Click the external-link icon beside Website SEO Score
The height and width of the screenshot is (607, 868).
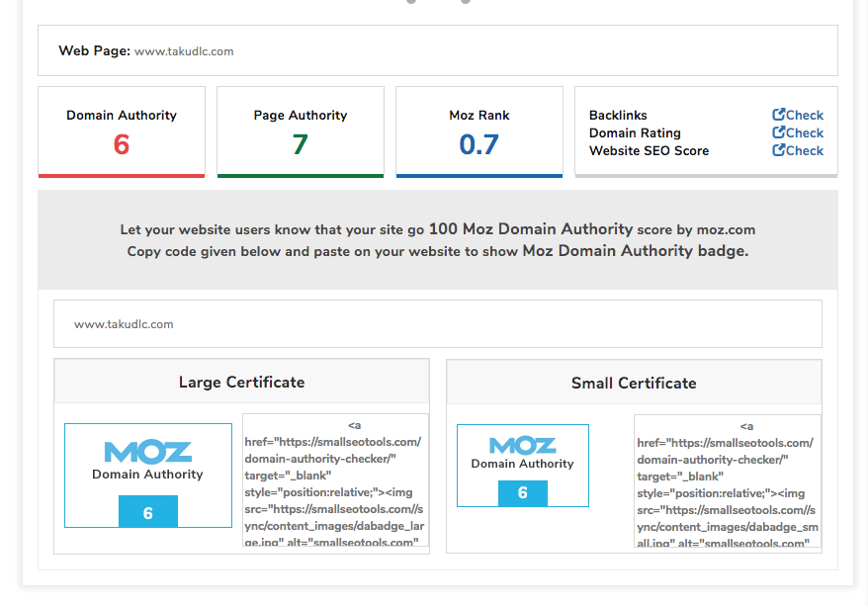tap(778, 150)
